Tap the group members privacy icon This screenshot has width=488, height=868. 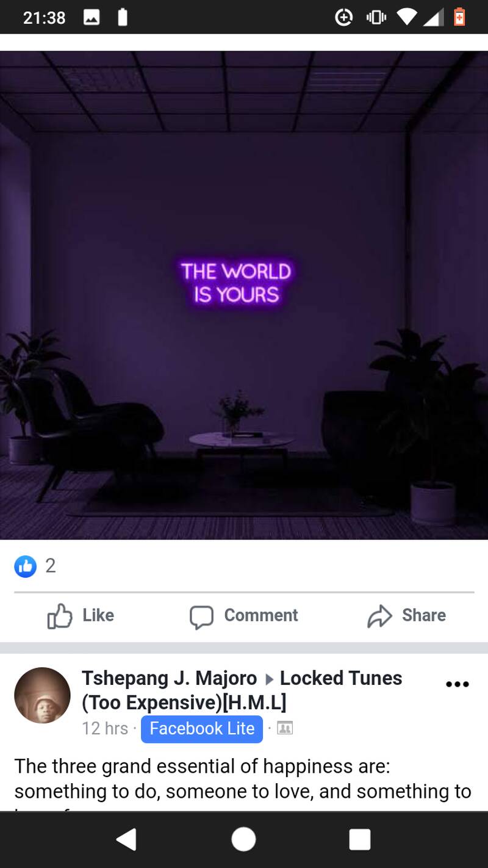285,728
